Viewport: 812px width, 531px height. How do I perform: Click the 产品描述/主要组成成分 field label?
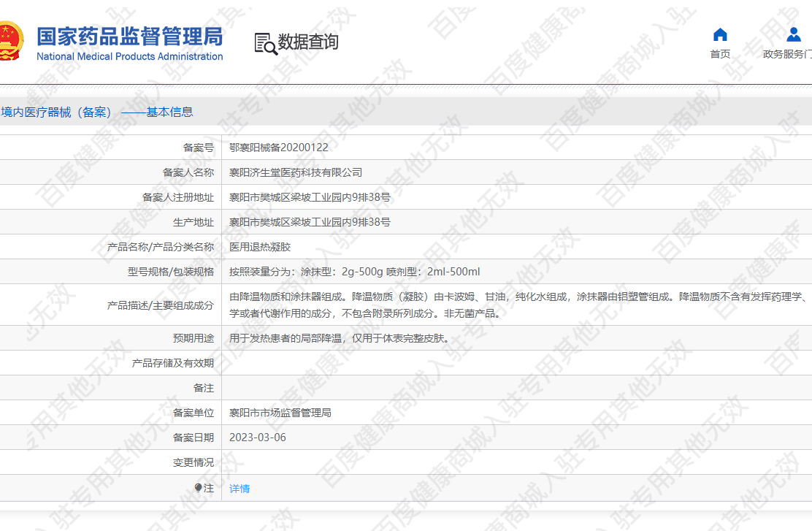click(x=161, y=305)
